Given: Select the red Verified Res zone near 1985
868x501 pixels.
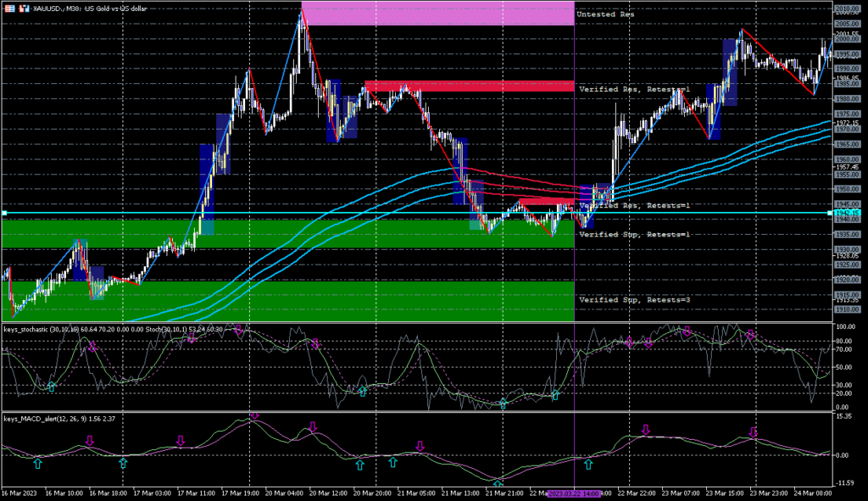Looking at the screenshot, I should tap(470, 86).
